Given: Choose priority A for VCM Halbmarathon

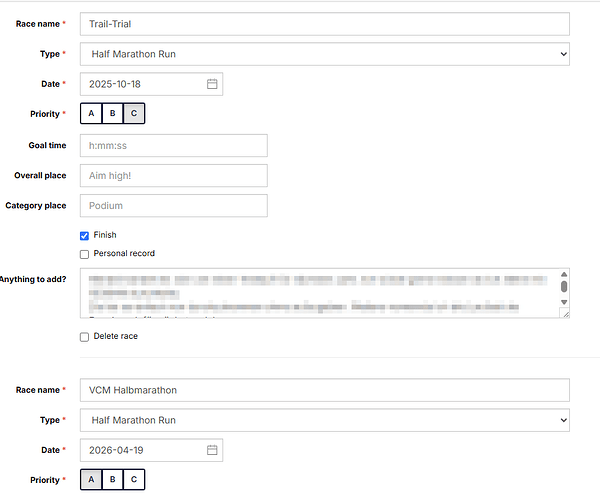Looking at the screenshot, I should coord(91,480).
